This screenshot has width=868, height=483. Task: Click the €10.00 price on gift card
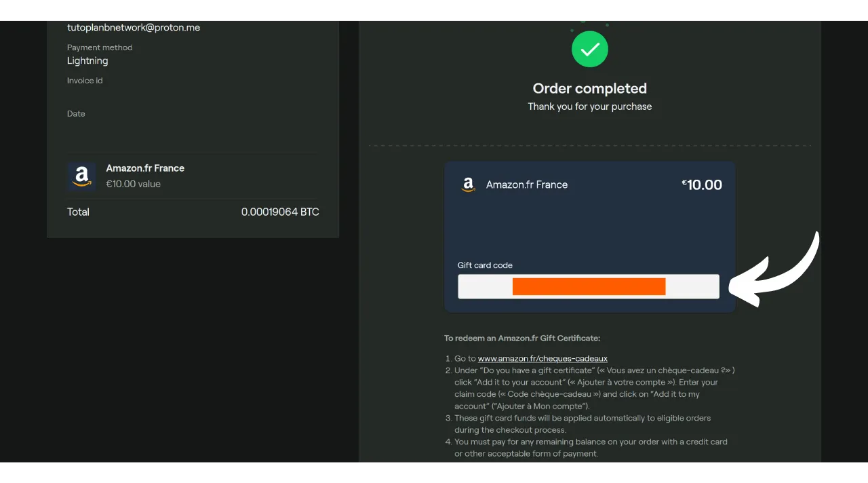(702, 185)
